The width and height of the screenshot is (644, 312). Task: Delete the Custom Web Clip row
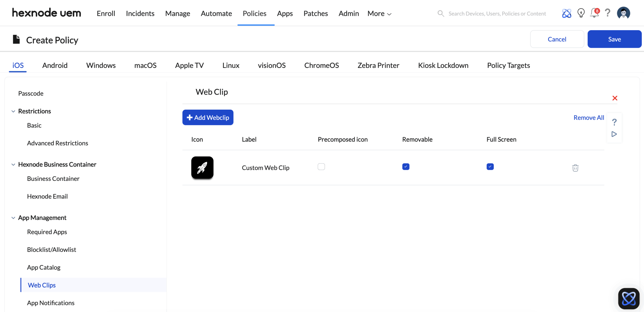click(x=575, y=168)
